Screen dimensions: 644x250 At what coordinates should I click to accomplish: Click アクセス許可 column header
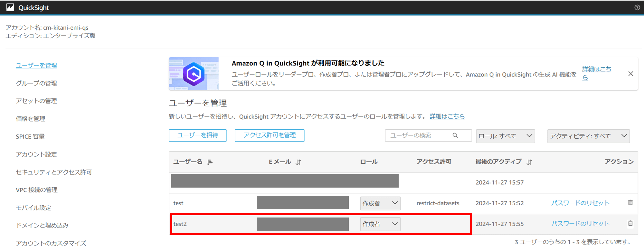pos(434,162)
